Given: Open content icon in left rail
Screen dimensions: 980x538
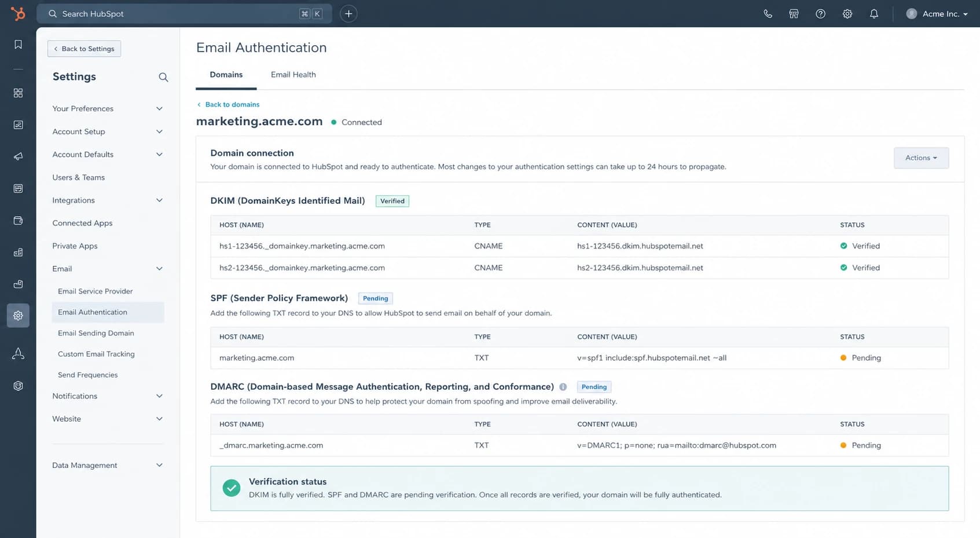Looking at the screenshot, I should [18, 188].
